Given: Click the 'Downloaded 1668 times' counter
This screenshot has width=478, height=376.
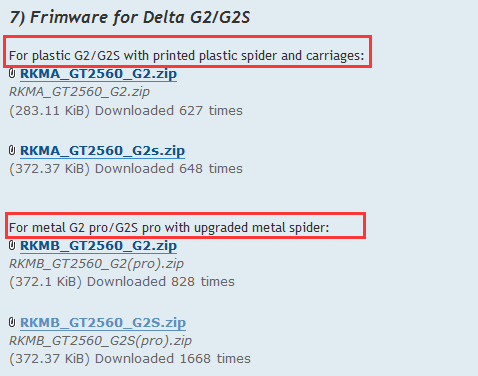Looking at the screenshot, I should tap(173, 359).
